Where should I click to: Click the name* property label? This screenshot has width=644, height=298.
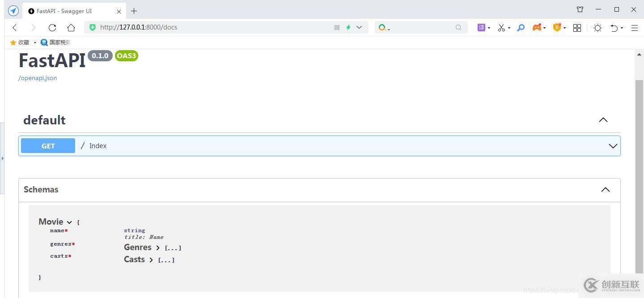[59, 231]
